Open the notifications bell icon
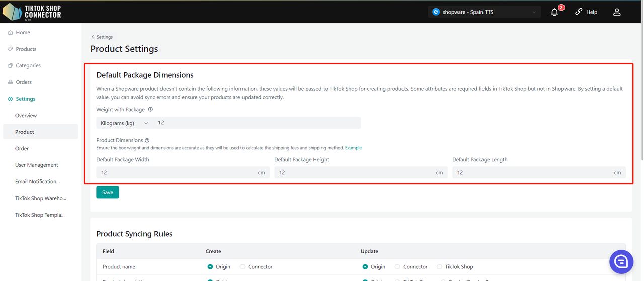Screen dimensions: 644x281 point(554,12)
